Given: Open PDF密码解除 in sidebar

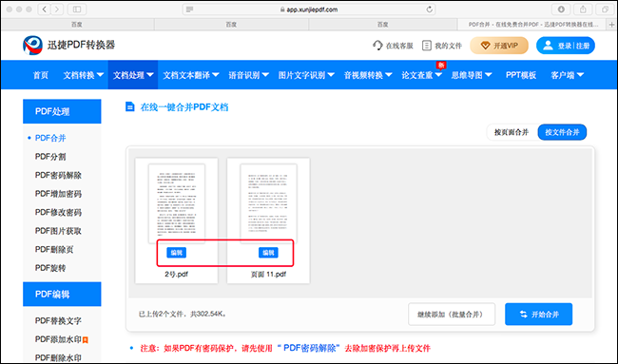Looking at the screenshot, I should (x=58, y=175).
